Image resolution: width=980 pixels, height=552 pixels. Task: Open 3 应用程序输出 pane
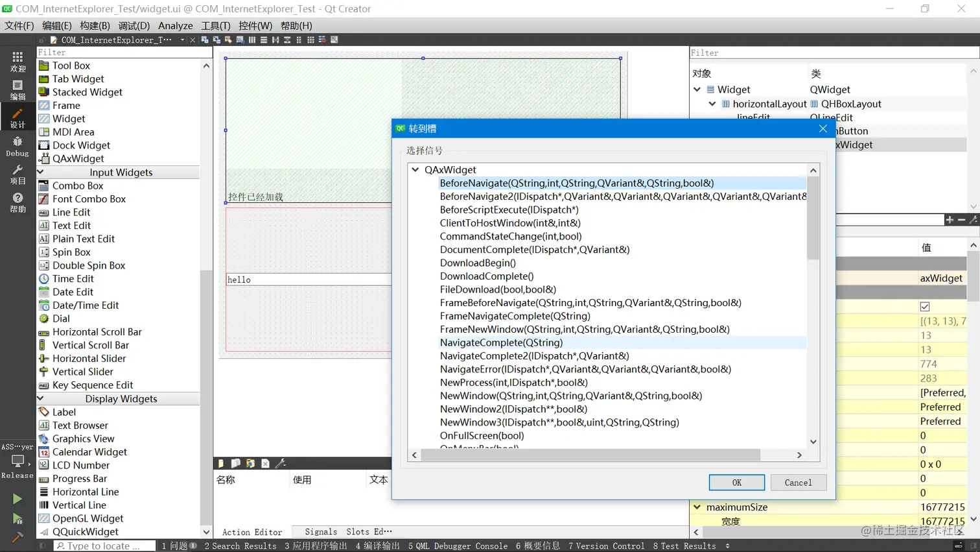click(316, 546)
